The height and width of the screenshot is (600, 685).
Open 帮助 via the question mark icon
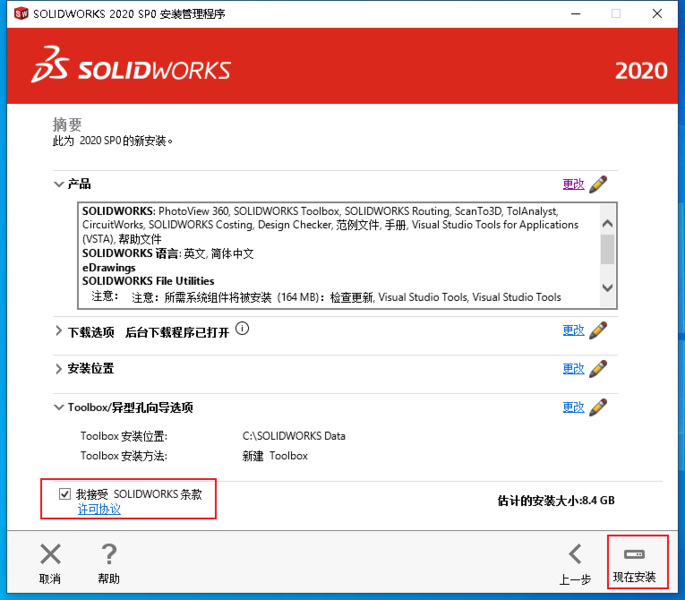pos(109,554)
